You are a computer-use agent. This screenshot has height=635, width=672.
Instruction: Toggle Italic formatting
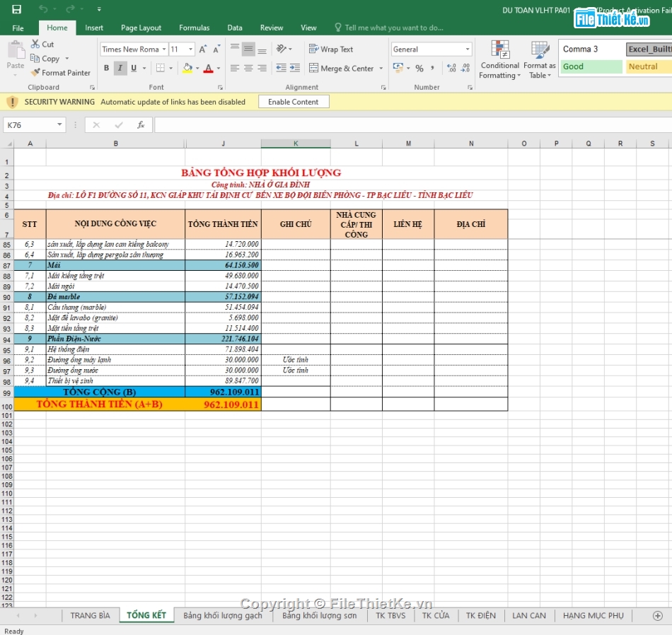click(120, 68)
